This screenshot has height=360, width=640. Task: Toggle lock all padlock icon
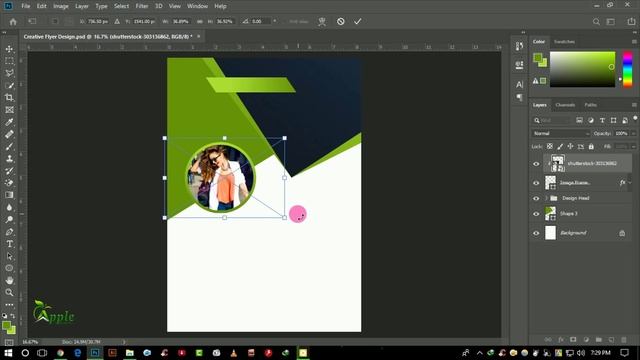click(591, 146)
